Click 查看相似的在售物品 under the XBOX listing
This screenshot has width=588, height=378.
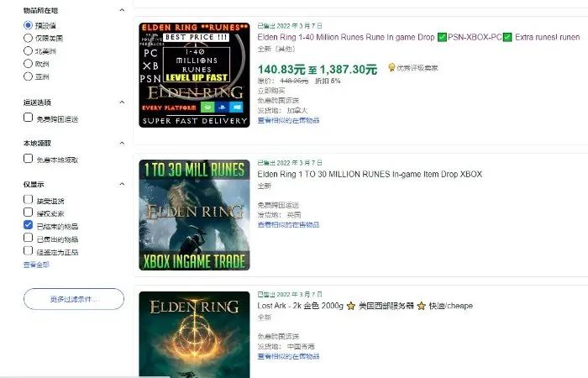pos(288,224)
